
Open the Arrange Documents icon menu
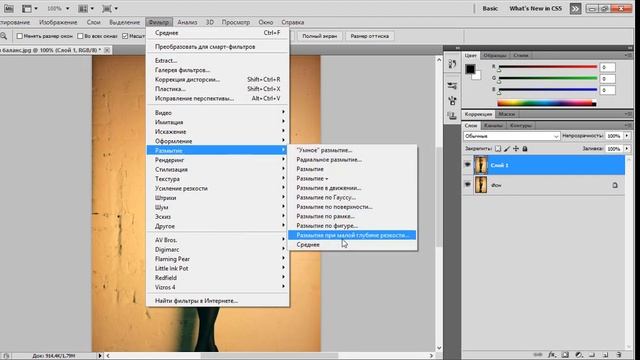(x=86, y=8)
